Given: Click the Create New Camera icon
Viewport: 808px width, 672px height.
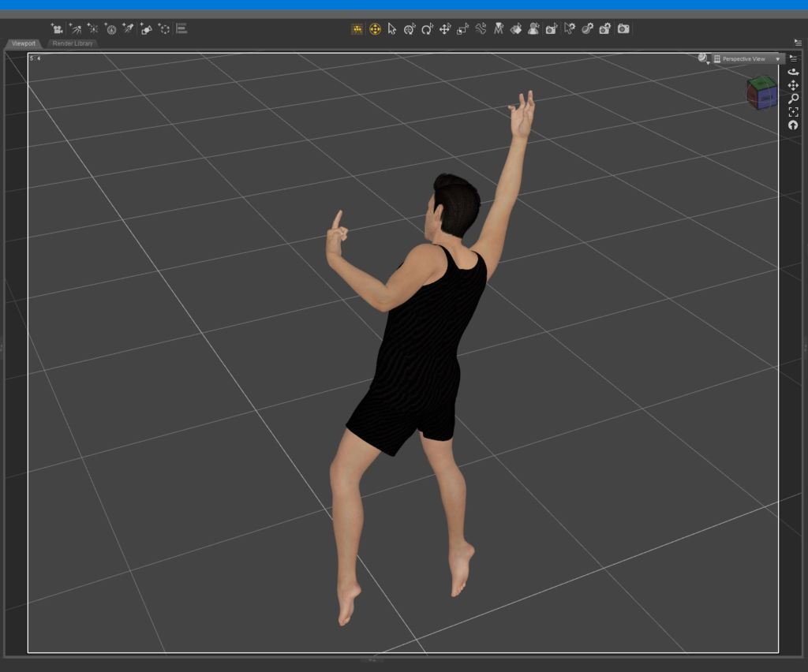Looking at the screenshot, I should pos(57,29).
